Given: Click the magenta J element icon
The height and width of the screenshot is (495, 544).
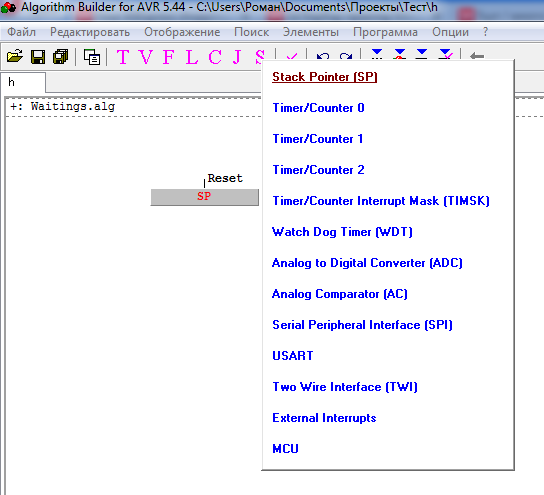Looking at the screenshot, I should (237, 57).
